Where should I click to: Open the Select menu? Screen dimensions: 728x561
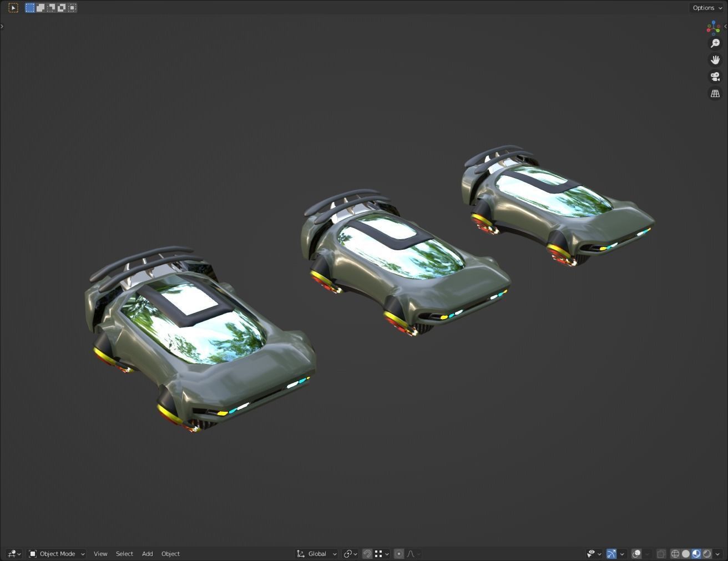pyautogui.click(x=124, y=554)
